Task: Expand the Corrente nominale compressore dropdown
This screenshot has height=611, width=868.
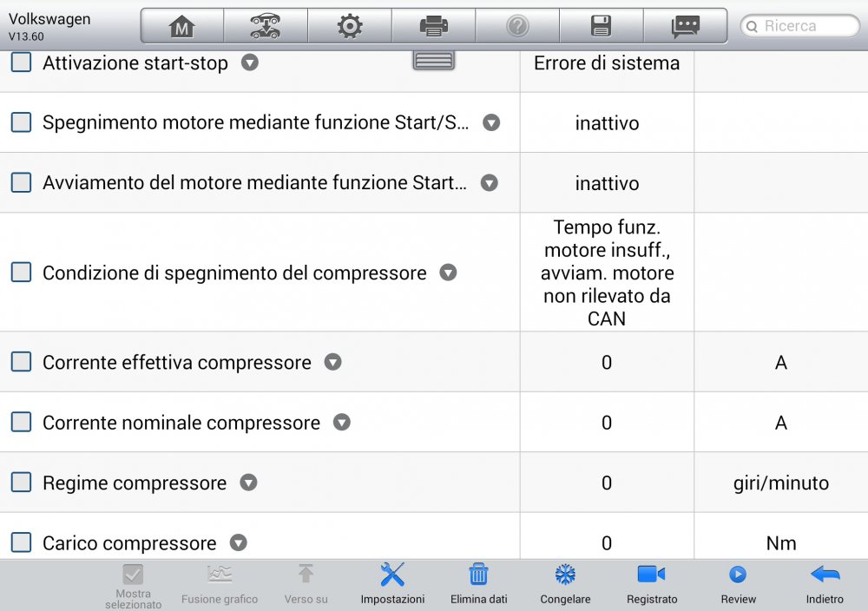Action: [342, 423]
